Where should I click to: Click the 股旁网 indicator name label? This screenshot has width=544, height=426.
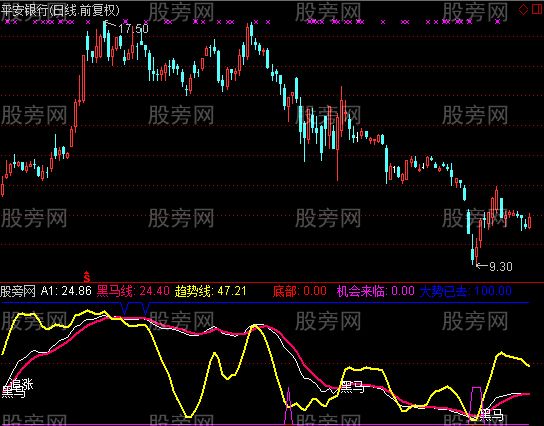coord(18,291)
